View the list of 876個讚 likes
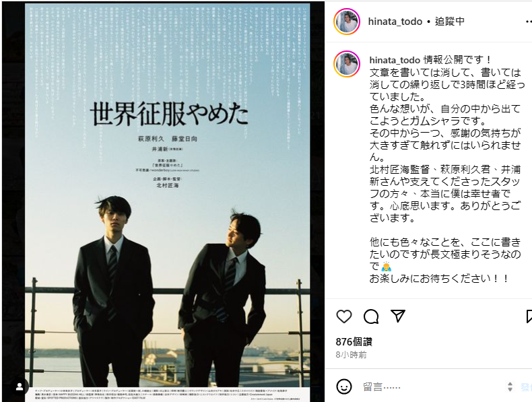Viewport: 532px width, 402px height. click(x=354, y=341)
